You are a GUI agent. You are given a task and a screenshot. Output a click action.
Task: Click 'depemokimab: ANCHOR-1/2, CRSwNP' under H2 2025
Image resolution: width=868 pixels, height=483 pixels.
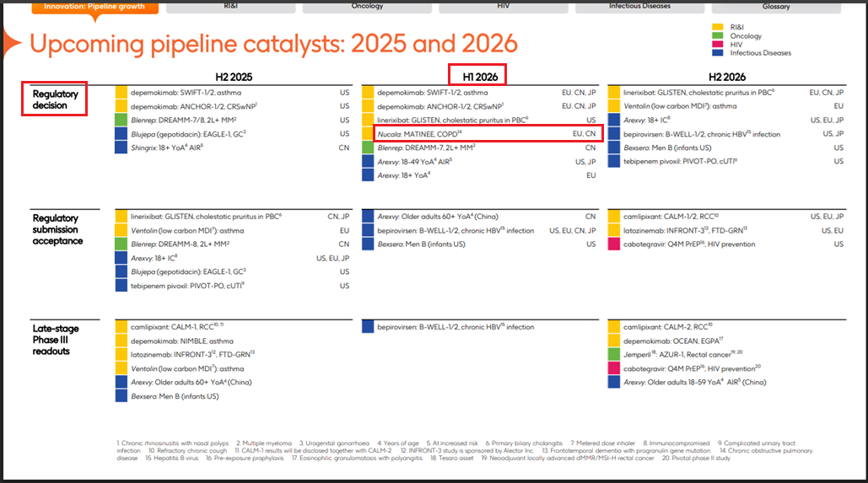pyautogui.click(x=194, y=106)
